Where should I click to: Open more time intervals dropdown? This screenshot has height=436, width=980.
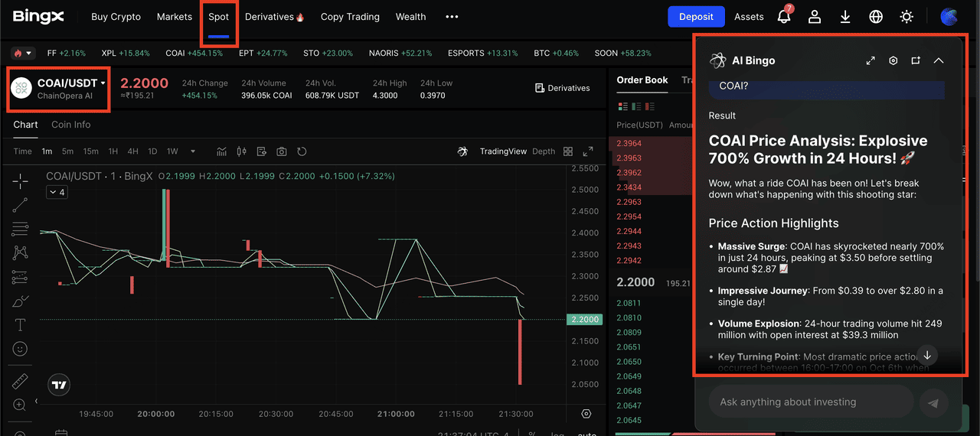pos(193,151)
